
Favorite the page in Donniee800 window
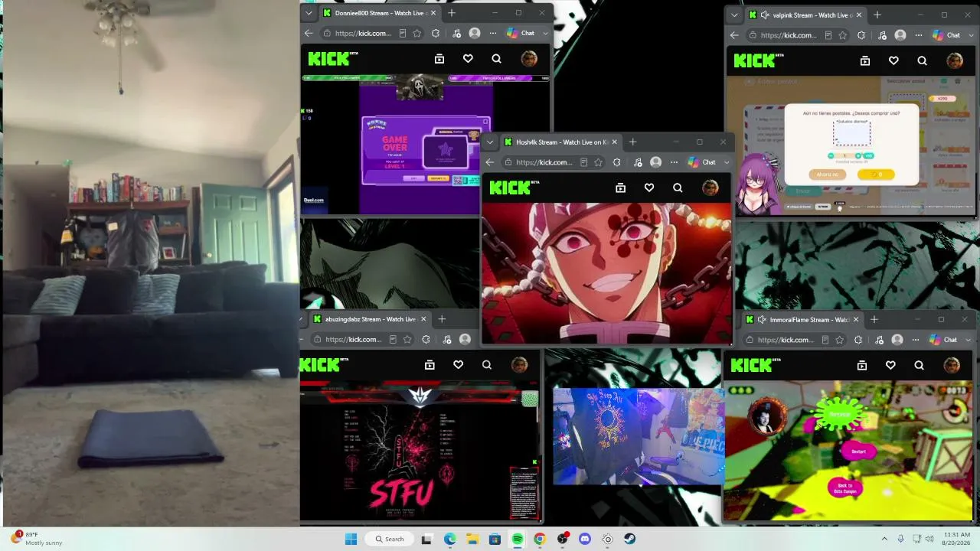[x=416, y=34]
